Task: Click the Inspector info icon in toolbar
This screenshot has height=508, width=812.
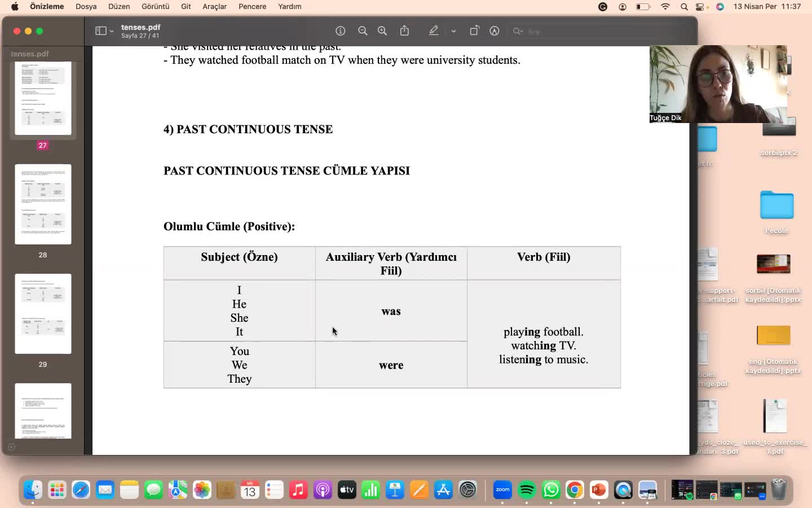Action: click(340, 31)
